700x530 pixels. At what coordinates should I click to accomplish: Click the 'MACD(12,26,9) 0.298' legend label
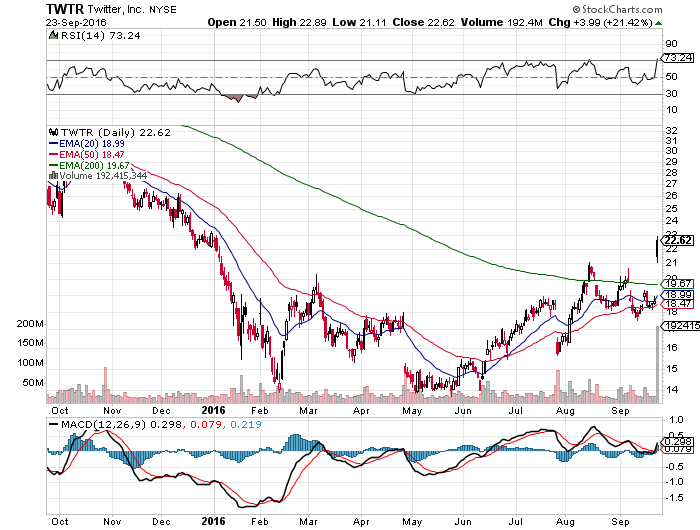pyautogui.click(x=121, y=424)
